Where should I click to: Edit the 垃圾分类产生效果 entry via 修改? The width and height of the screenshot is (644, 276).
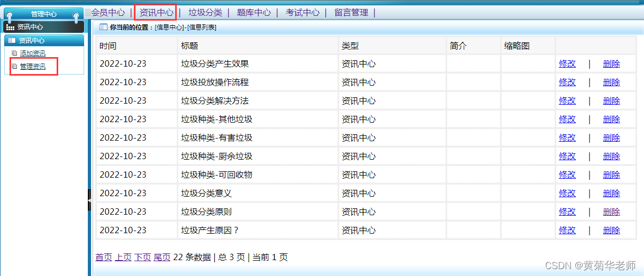[567, 63]
